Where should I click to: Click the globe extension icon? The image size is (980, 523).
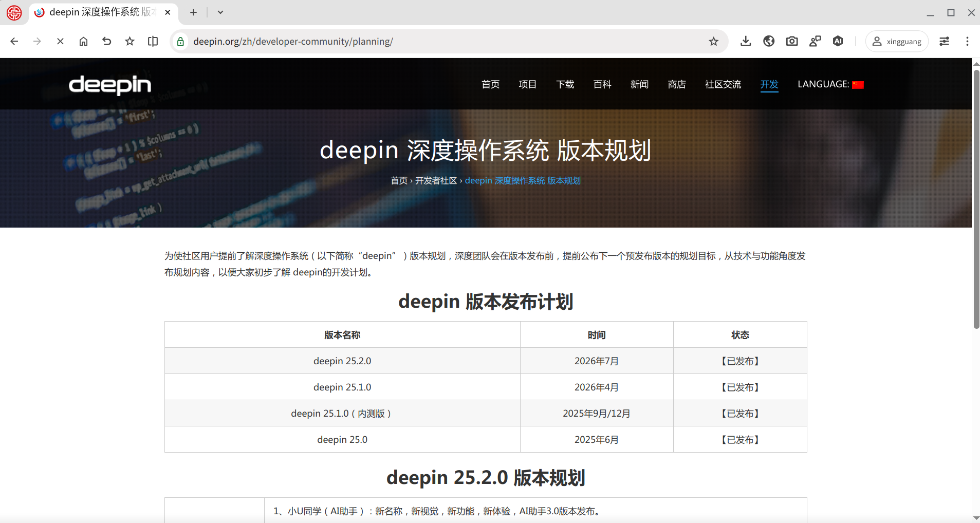[769, 41]
